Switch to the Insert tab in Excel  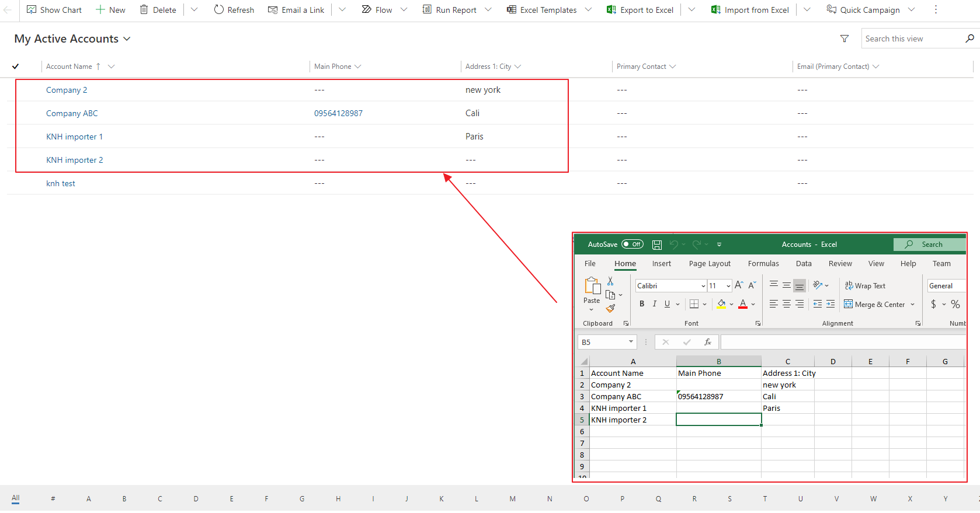click(x=662, y=264)
